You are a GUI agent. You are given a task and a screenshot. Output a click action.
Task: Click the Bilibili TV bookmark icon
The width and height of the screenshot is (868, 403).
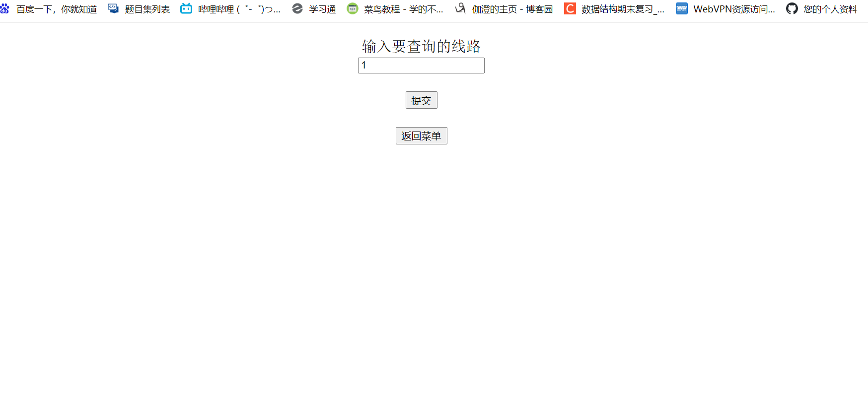point(186,8)
